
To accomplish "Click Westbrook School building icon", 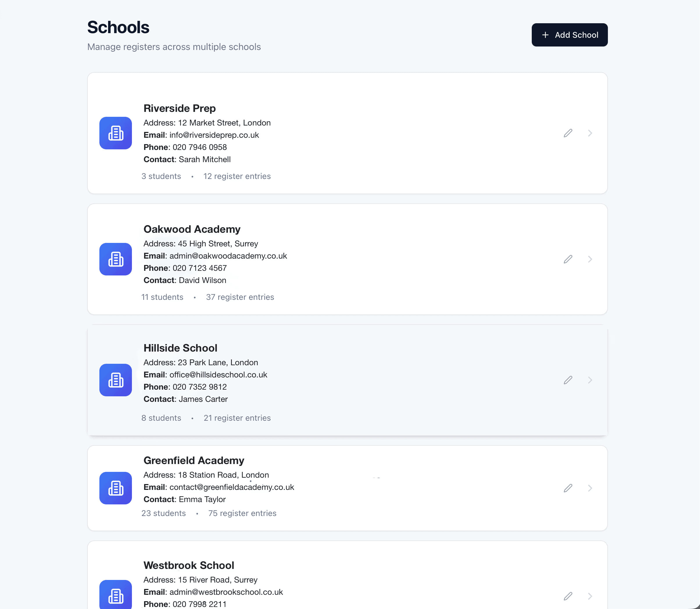I will click(x=116, y=595).
